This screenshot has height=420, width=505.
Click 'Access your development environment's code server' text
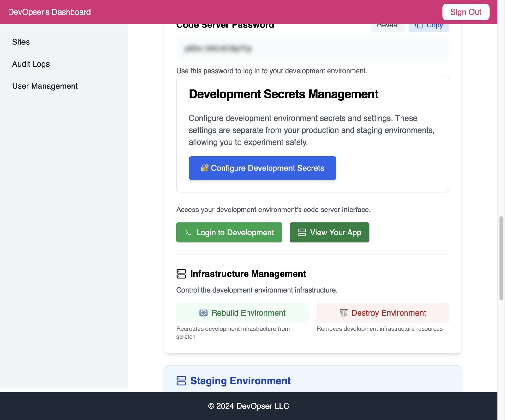coord(273,210)
